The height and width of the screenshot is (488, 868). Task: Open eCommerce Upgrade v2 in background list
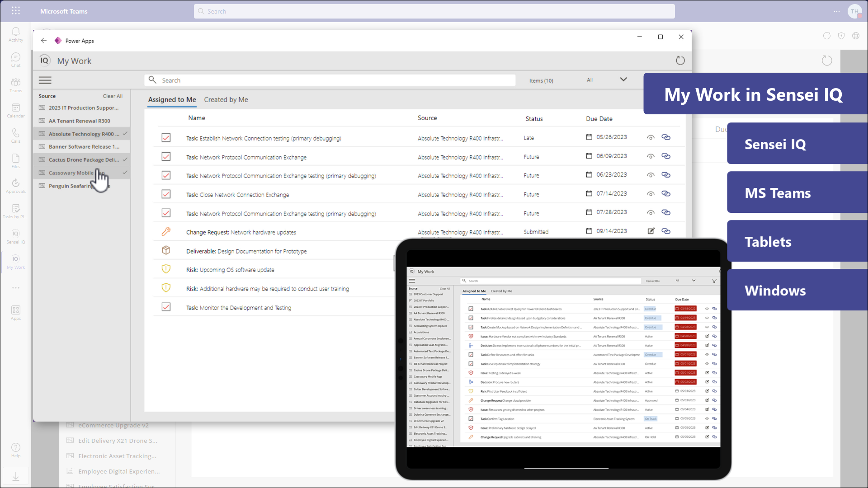coord(113,425)
